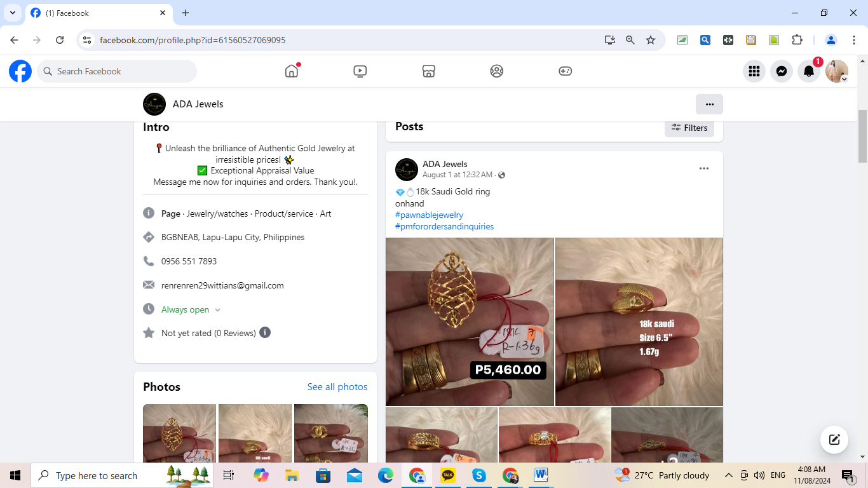Close the Facebook browser tab
Viewport: 868px width, 488px height.
(x=163, y=13)
